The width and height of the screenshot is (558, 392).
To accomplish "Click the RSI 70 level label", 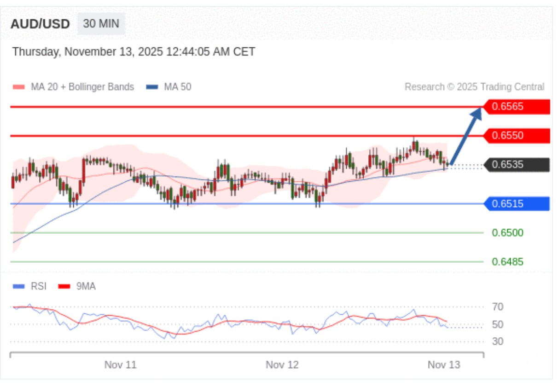I will point(497,307).
